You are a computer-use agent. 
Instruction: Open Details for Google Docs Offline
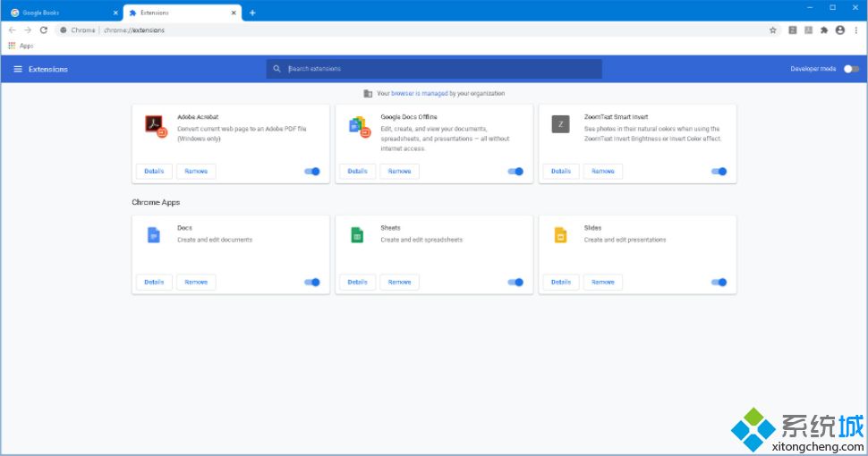click(357, 172)
